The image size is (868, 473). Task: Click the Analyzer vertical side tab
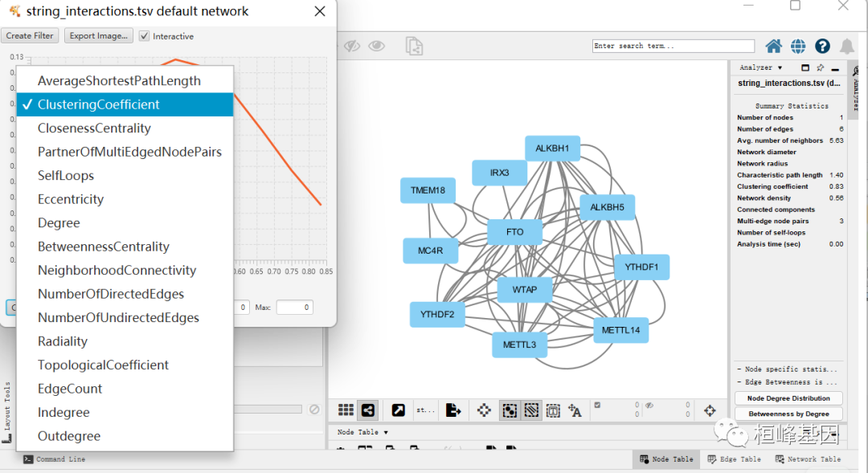[x=856, y=88]
